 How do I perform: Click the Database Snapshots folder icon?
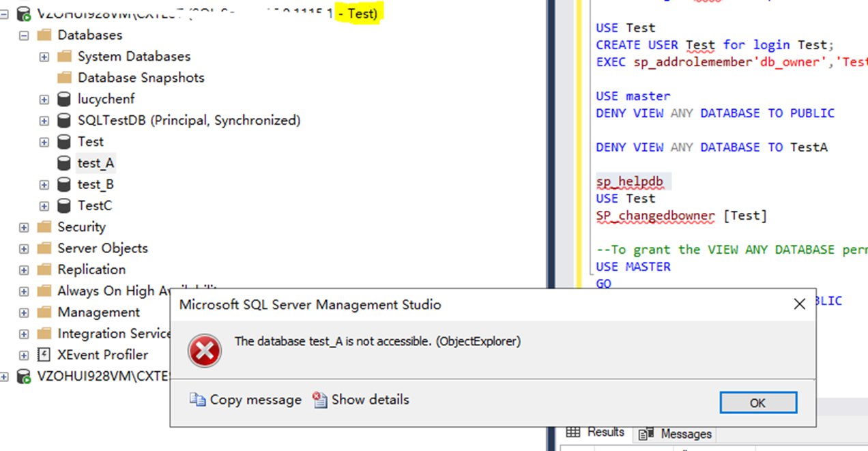tap(65, 77)
